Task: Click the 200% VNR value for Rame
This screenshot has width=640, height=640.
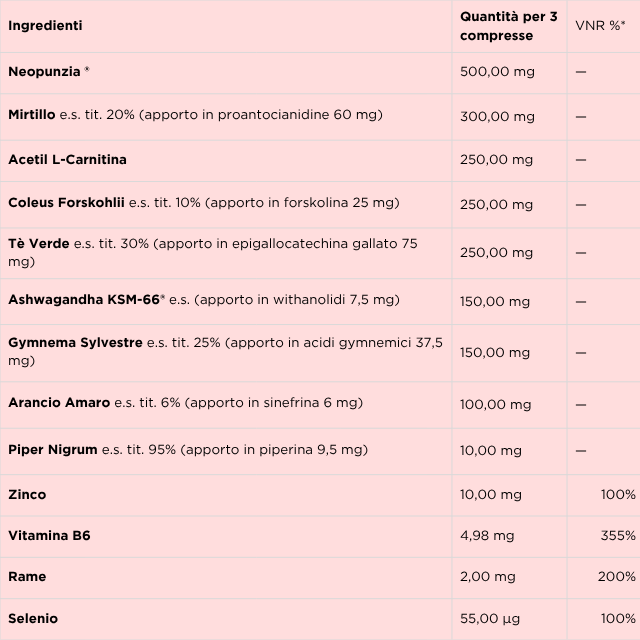Action: [618, 577]
